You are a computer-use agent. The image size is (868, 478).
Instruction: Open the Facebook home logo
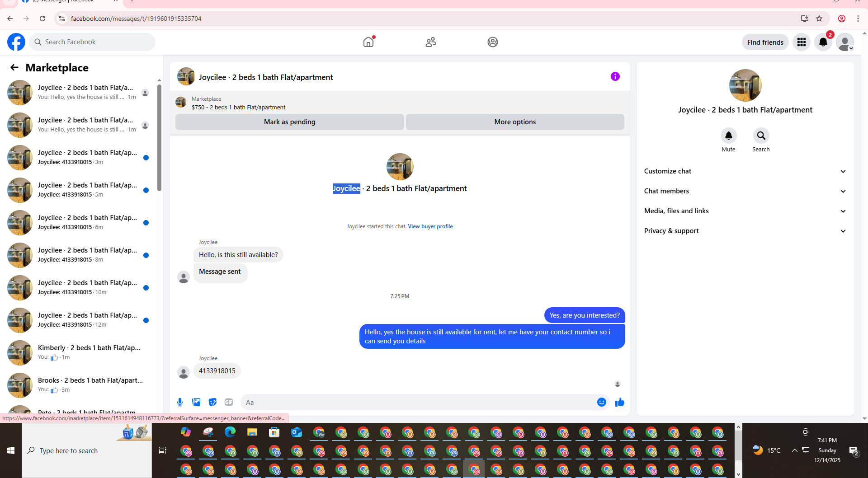point(16,42)
